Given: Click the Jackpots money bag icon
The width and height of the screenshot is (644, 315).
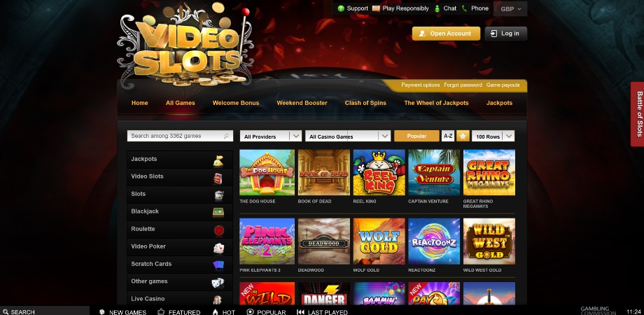Looking at the screenshot, I should [x=218, y=160].
